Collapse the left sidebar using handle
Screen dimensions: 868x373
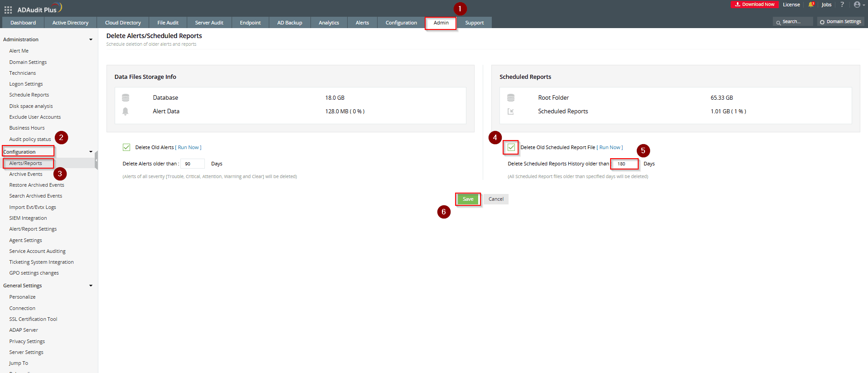[x=96, y=160]
